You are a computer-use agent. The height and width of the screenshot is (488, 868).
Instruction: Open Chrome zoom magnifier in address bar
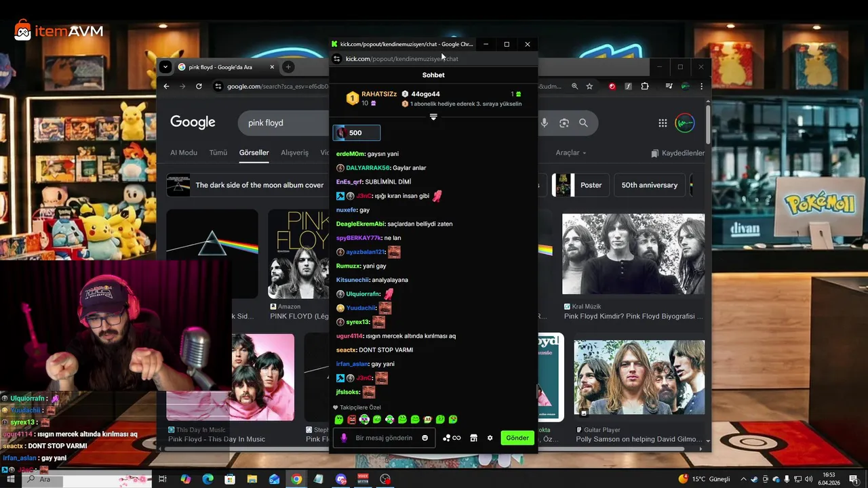click(574, 86)
